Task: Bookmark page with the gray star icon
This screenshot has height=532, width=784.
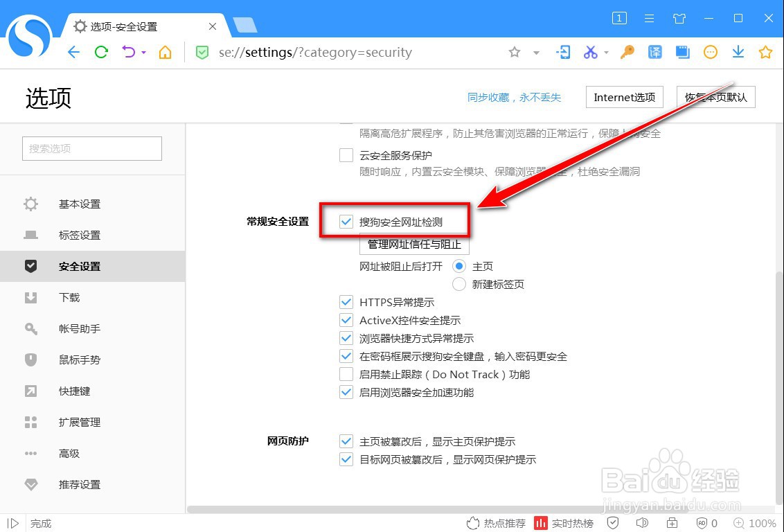Action: tap(515, 52)
